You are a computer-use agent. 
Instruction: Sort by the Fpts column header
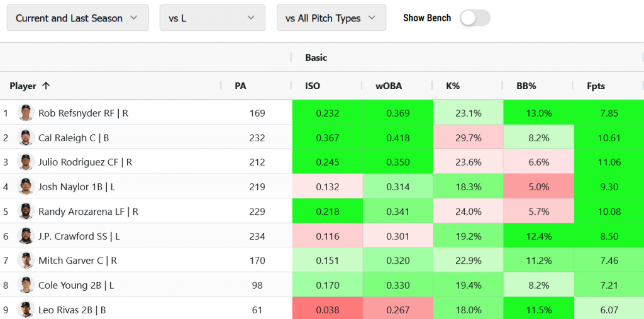pyautogui.click(x=596, y=86)
